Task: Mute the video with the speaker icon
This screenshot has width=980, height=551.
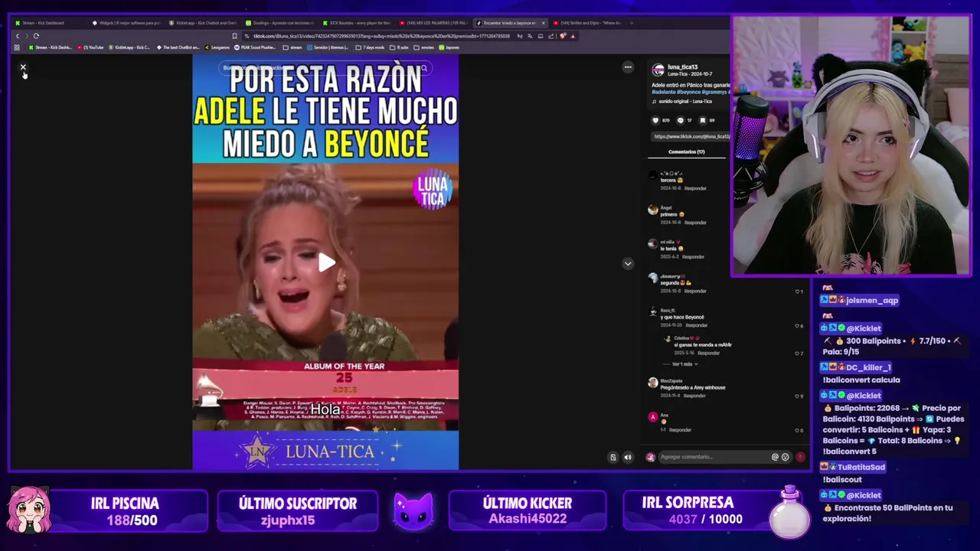Action: pos(628,458)
